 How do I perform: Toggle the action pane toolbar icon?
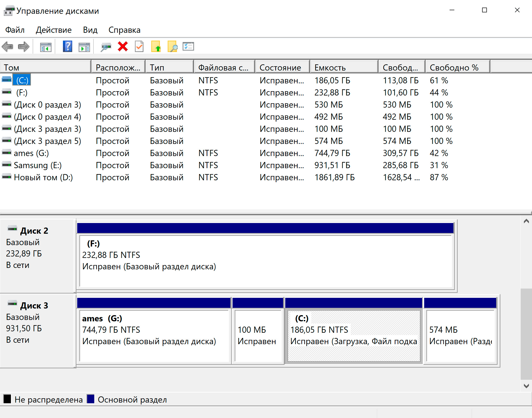coord(84,47)
